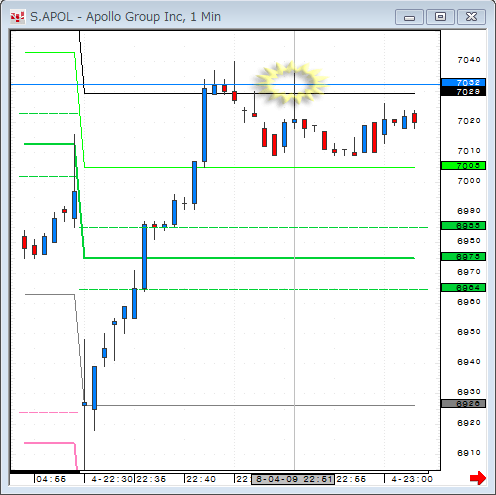Click the 6920 price axis value
Image resolution: width=496 pixels, height=495 pixels.
[x=469, y=423]
